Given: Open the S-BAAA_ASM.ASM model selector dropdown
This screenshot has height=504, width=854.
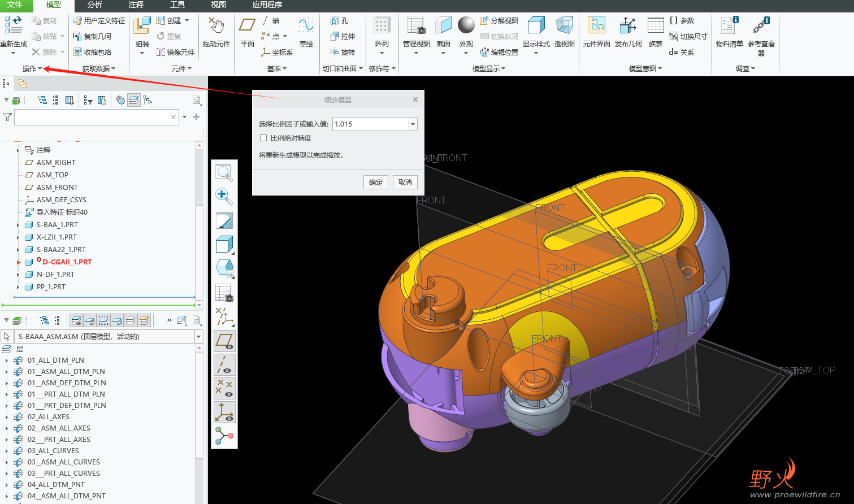Looking at the screenshot, I should click(x=198, y=336).
